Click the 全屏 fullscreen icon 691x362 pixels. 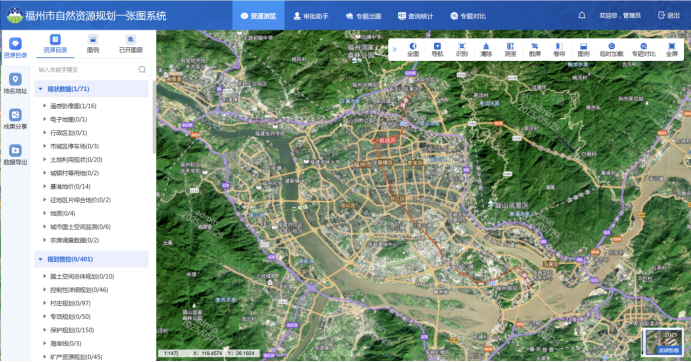pos(672,49)
